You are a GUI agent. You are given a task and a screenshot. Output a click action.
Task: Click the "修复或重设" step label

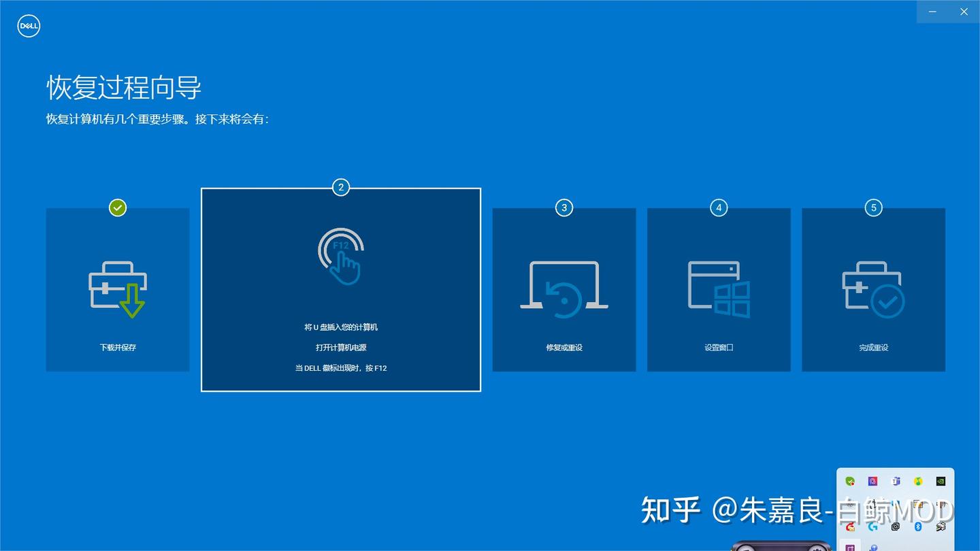(563, 348)
